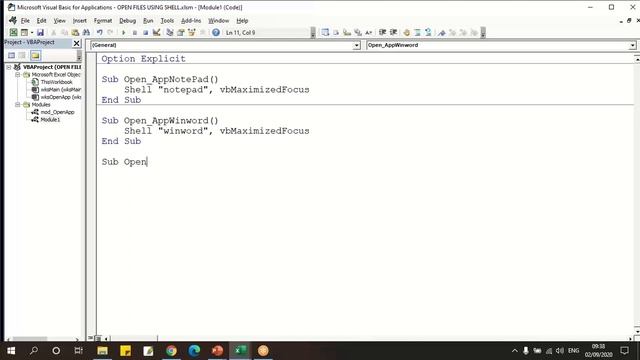This screenshot has height=360, width=640.
Task: Click the Insert UserForm toolbar icon
Action: [x=24, y=32]
